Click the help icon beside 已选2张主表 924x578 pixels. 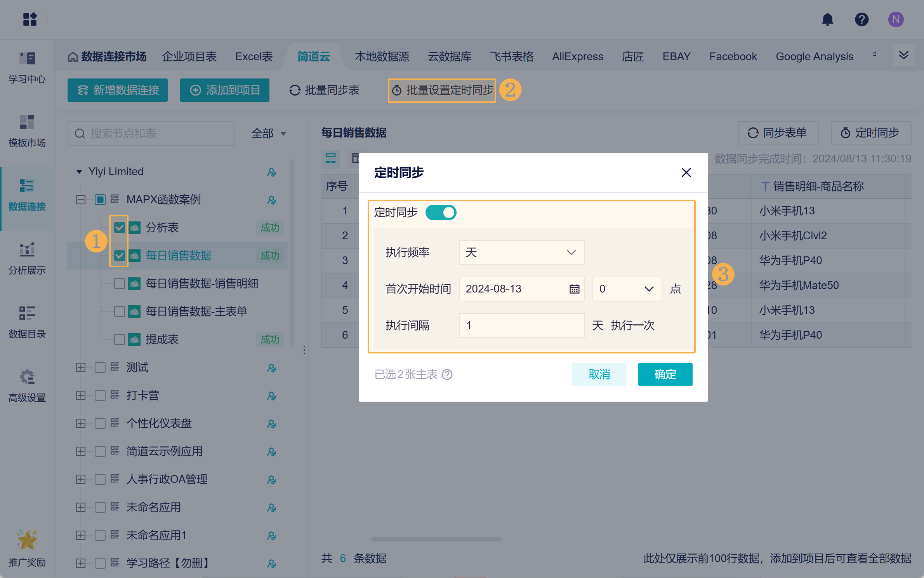tap(447, 374)
